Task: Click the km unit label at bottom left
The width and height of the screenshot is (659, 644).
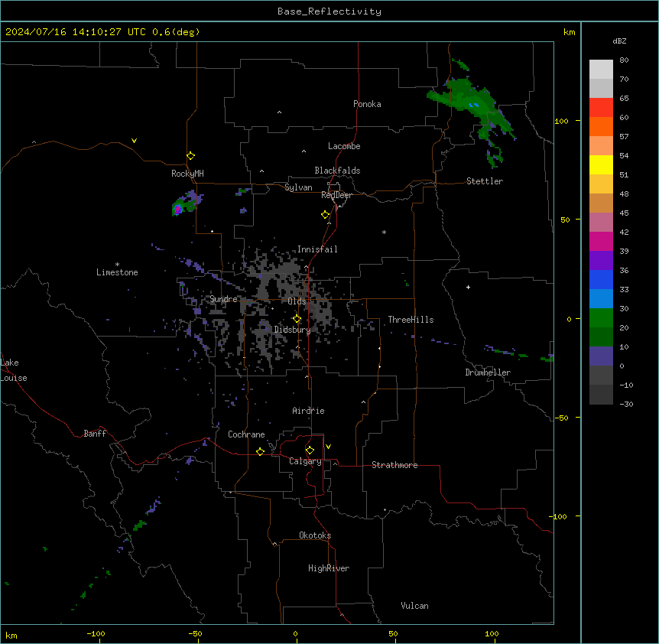Action: [11, 636]
